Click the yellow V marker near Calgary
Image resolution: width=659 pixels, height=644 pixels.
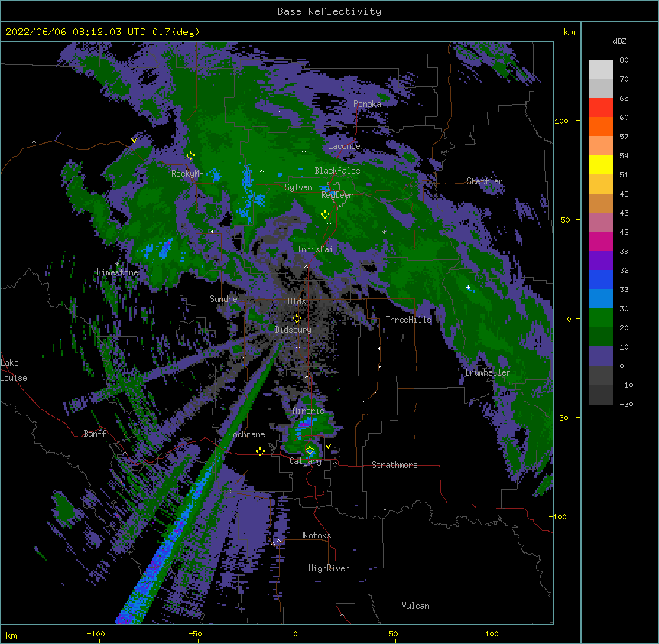click(328, 447)
